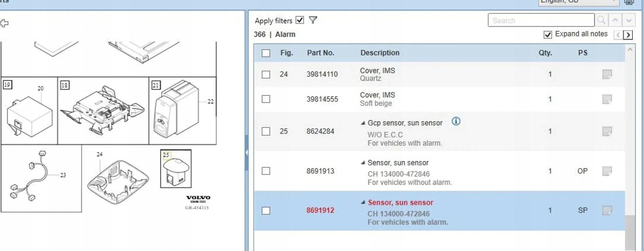This screenshot has width=644, height=251.
Task: Collapse notes for part 8691913 row
Action: [363, 163]
